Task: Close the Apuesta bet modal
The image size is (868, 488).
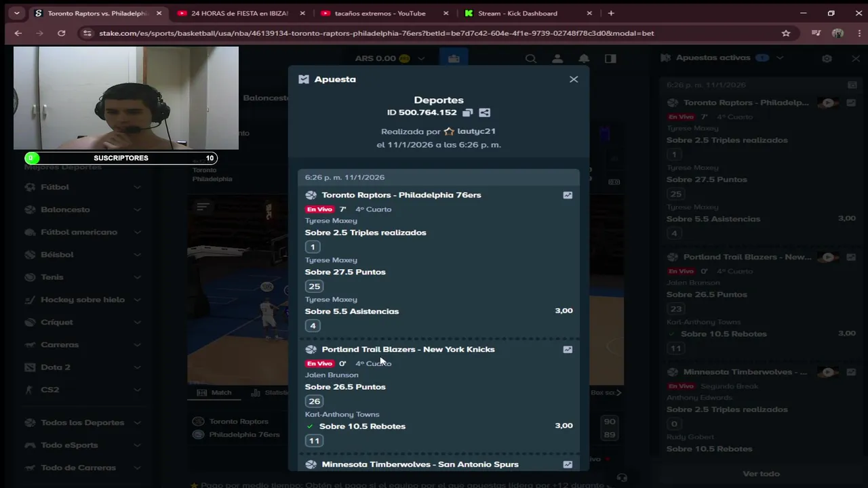Action: (x=574, y=79)
